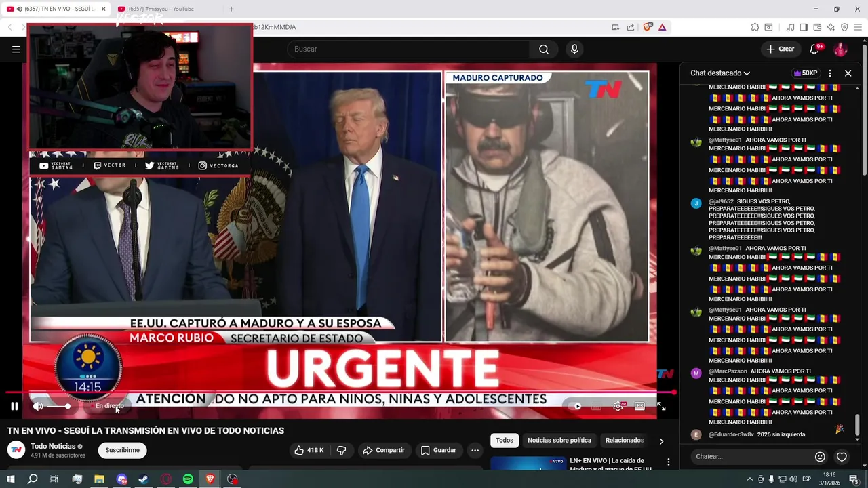Adjust the video volume slider

(58, 406)
